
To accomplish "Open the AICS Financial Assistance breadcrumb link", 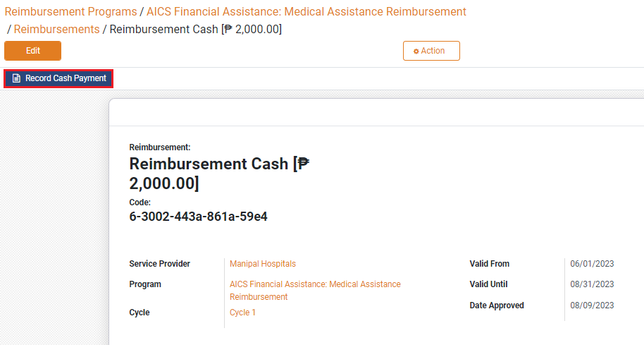I will pyautogui.click(x=306, y=12).
